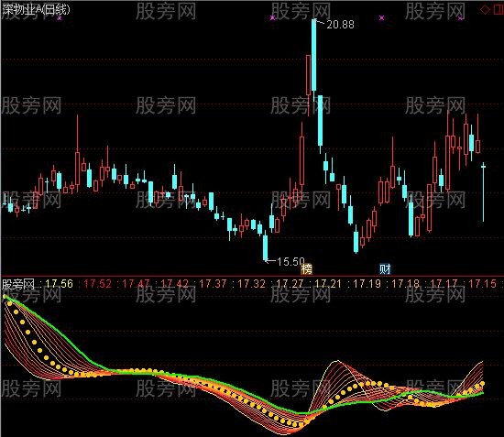Click the purple marker near the chart title
The width and height of the screenshot is (504, 437).
(60, 18)
